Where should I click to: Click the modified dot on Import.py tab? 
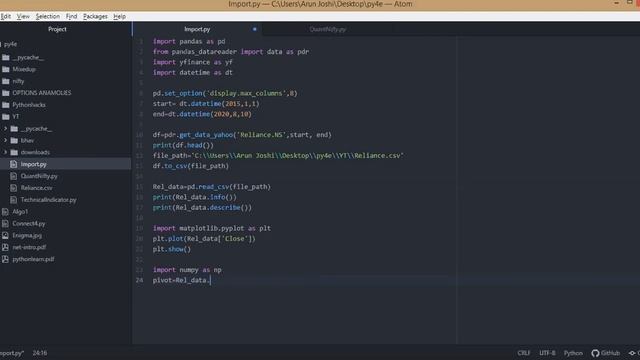254,29
